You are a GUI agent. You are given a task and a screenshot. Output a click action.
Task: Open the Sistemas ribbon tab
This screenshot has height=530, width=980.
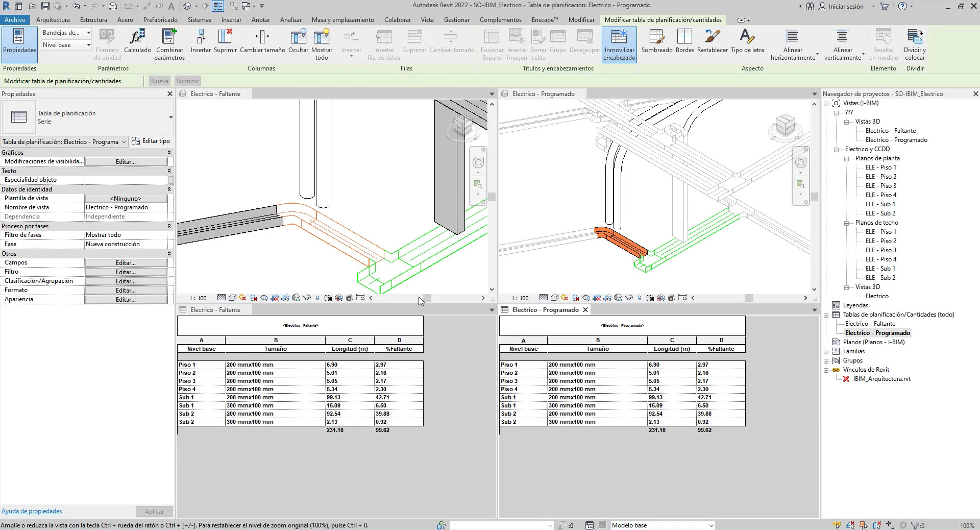pos(199,20)
